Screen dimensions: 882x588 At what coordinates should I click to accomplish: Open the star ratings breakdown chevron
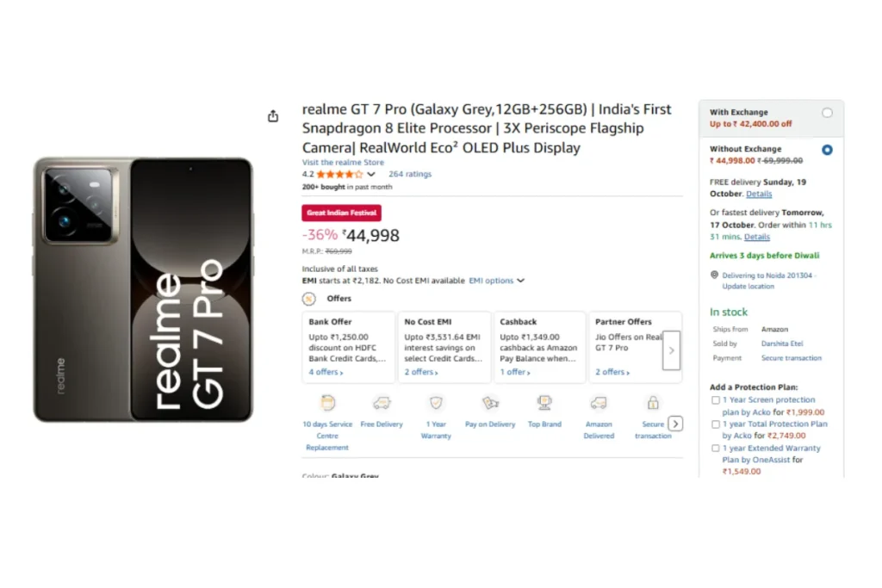371,174
